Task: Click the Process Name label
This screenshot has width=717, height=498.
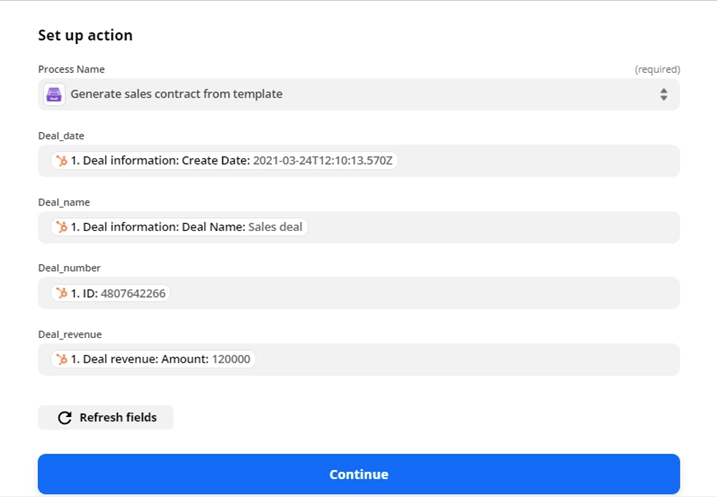Action: pyautogui.click(x=71, y=70)
